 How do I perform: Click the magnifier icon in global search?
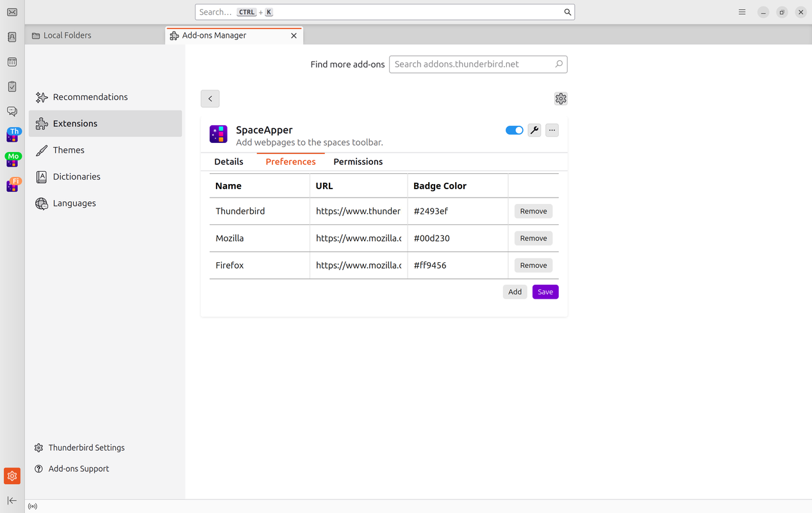(567, 12)
